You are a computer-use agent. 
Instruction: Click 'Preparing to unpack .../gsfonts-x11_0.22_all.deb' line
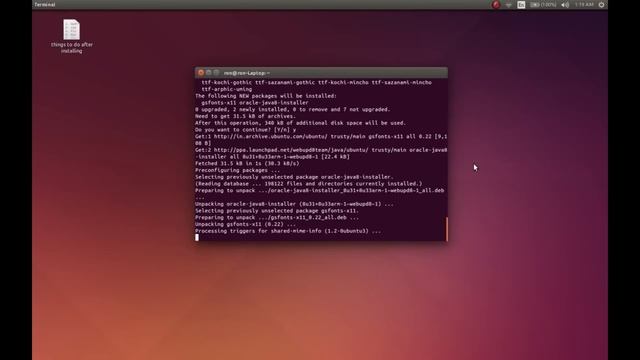pyautogui.click(x=277, y=218)
